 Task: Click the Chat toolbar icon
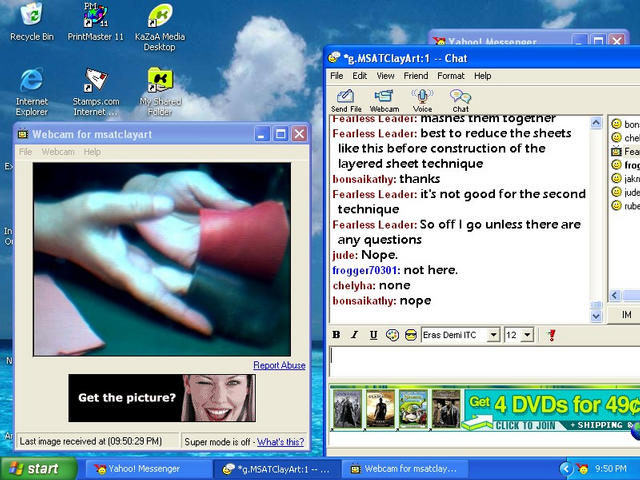(x=460, y=100)
